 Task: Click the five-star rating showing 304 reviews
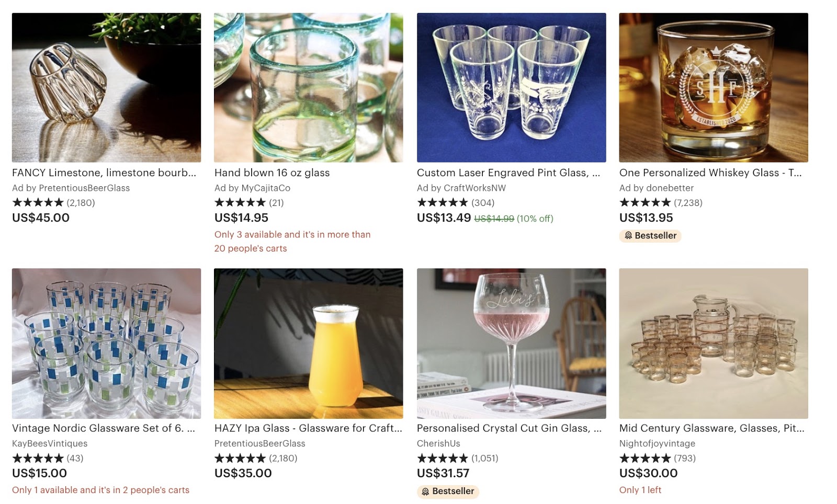[x=455, y=202]
